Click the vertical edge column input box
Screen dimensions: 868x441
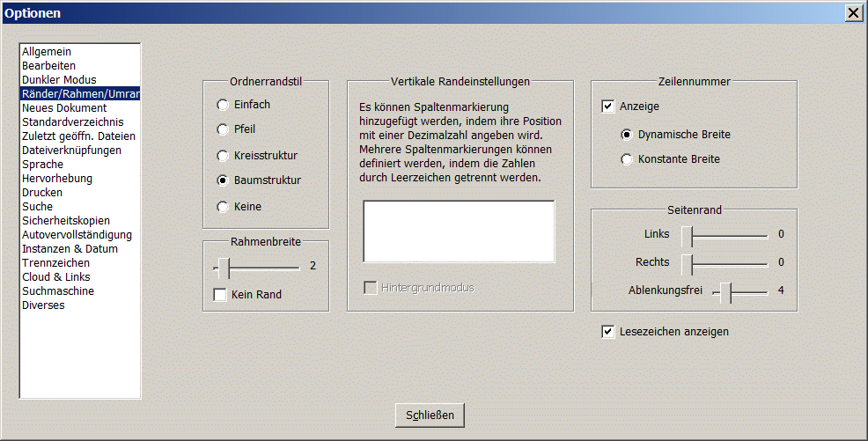459,232
